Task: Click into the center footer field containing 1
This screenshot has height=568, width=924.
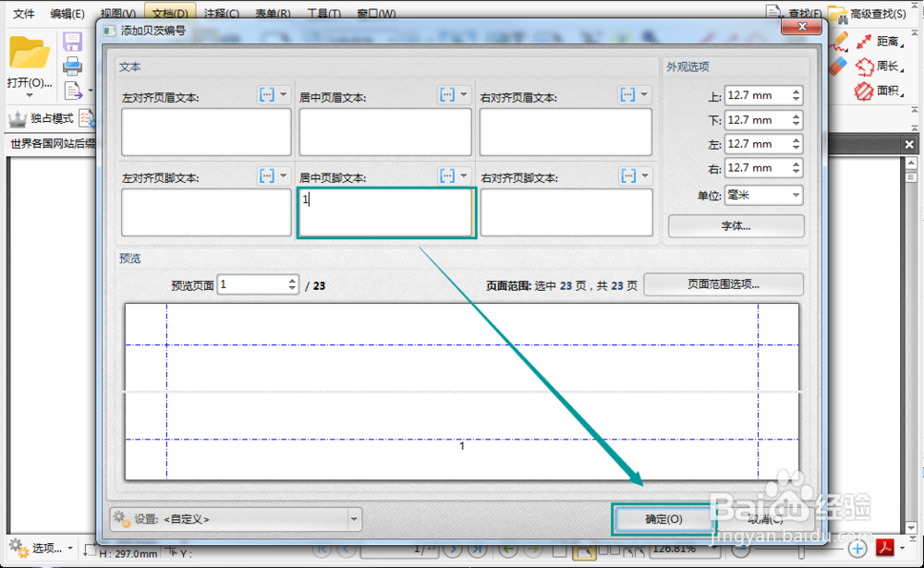Action: point(386,212)
